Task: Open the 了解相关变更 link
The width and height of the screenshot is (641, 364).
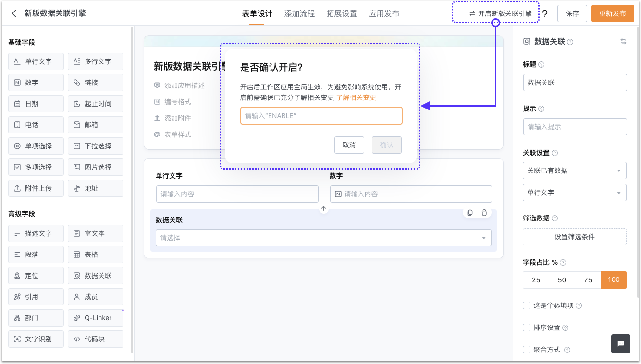Action: (x=356, y=97)
